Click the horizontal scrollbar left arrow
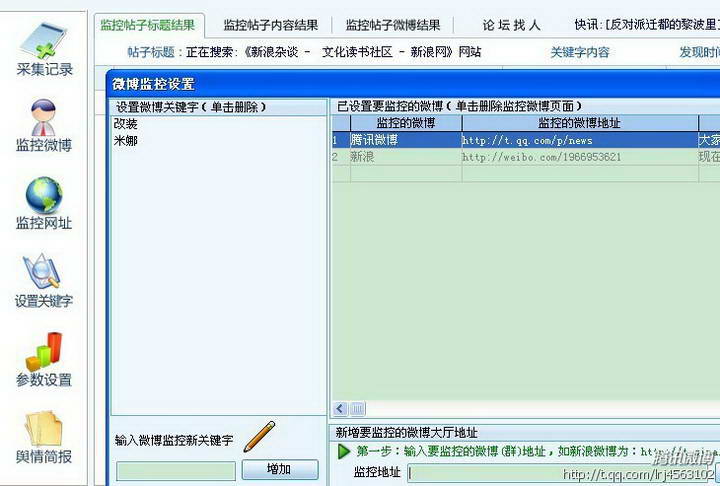The height and width of the screenshot is (486, 720). coord(340,408)
